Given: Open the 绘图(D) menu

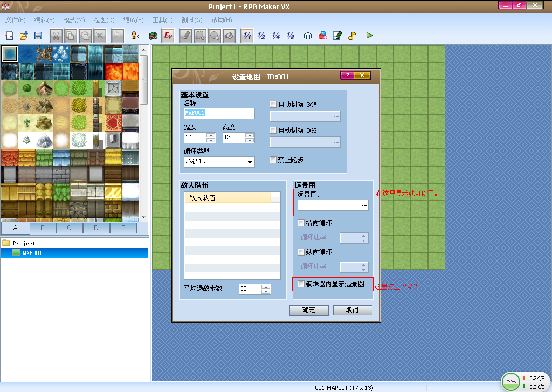Looking at the screenshot, I should (104, 20).
